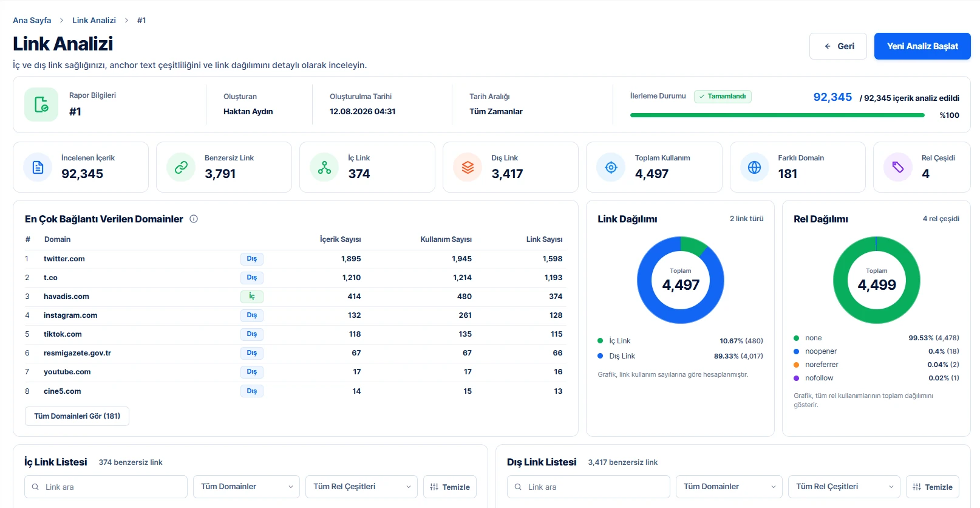Image resolution: width=980 pixels, height=508 pixels.
Task: Click the Toplam Kullanım target icon
Action: coord(611,167)
